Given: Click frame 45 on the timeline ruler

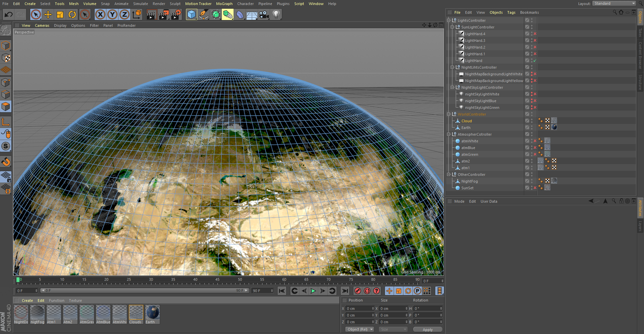Looking at the screenshot, I should [218, 280].
